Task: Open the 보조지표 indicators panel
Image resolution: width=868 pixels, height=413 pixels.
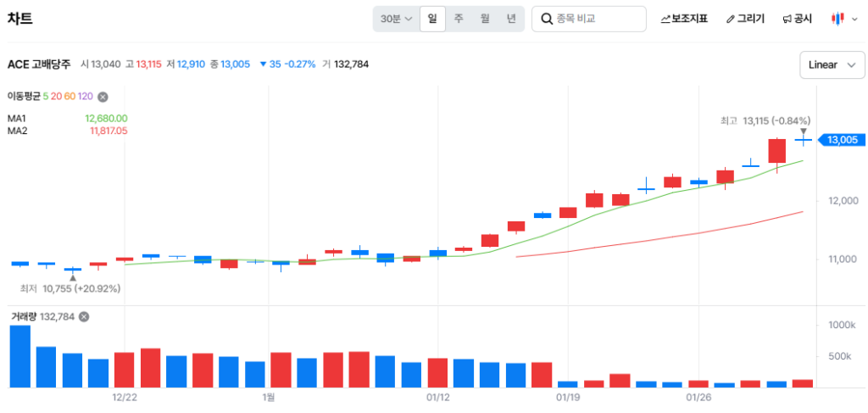Action: coord(684,19)
